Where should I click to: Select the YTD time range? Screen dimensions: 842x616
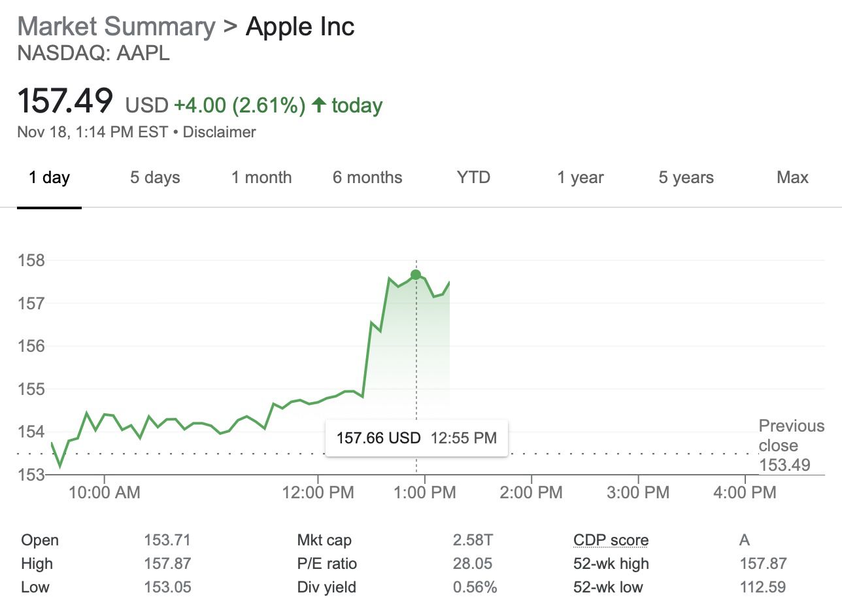pyautogui.click(x=473, y=177)
